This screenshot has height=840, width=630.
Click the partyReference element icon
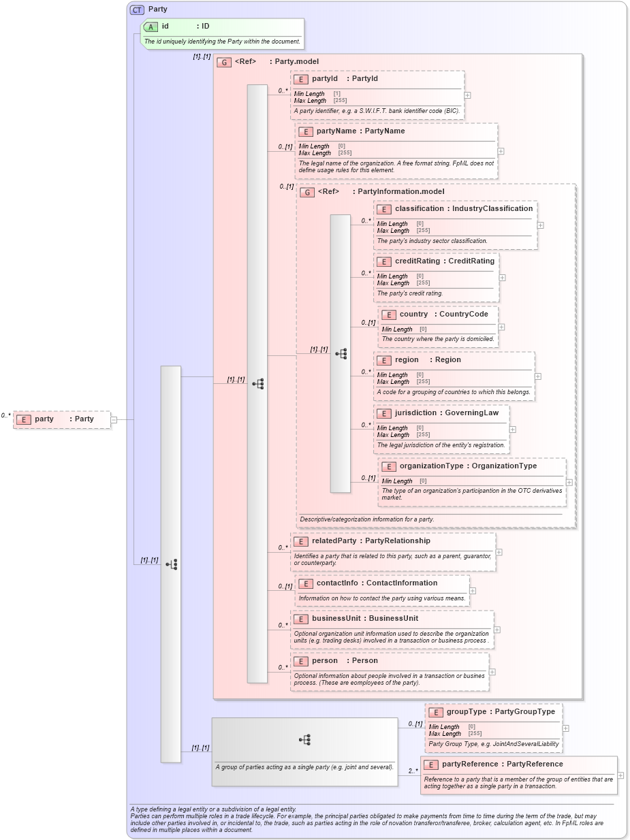[x=430, y=764]
